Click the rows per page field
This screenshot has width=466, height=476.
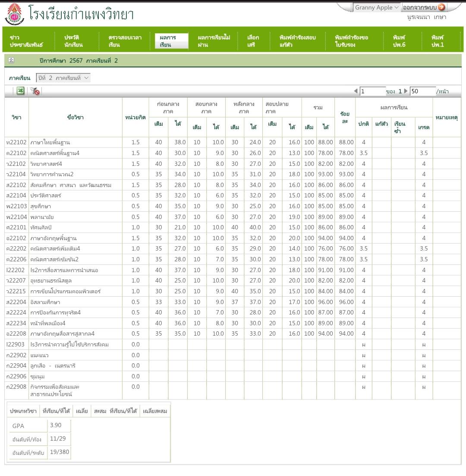click(x=423, y=91)
